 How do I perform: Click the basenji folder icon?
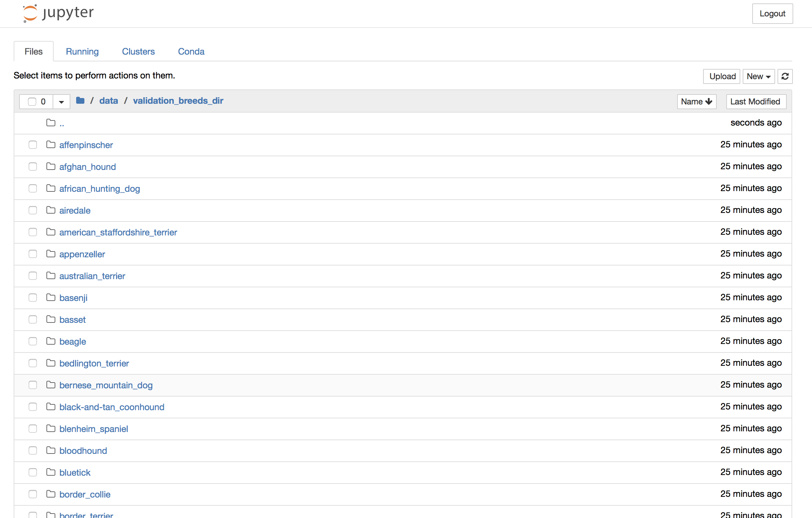51,298
